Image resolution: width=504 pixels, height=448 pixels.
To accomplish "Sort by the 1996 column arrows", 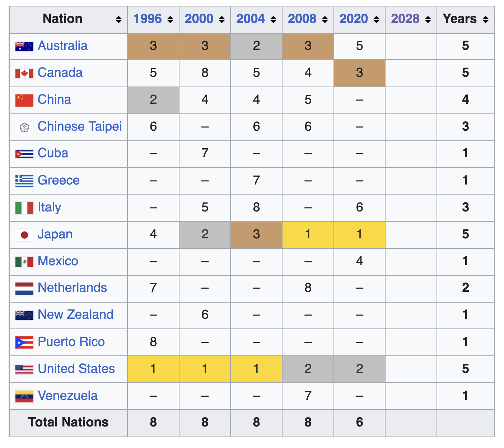I will (x=171, y=20).
